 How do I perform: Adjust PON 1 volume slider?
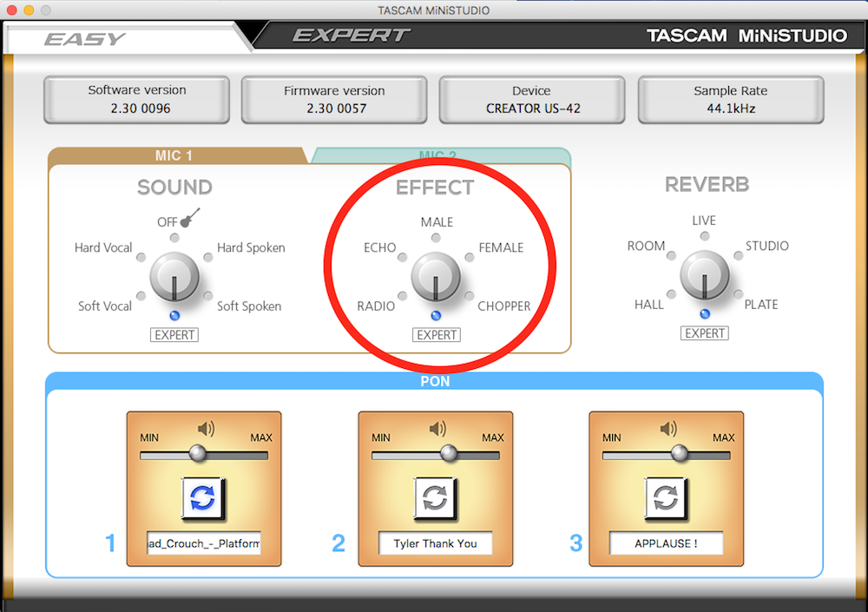198,454
